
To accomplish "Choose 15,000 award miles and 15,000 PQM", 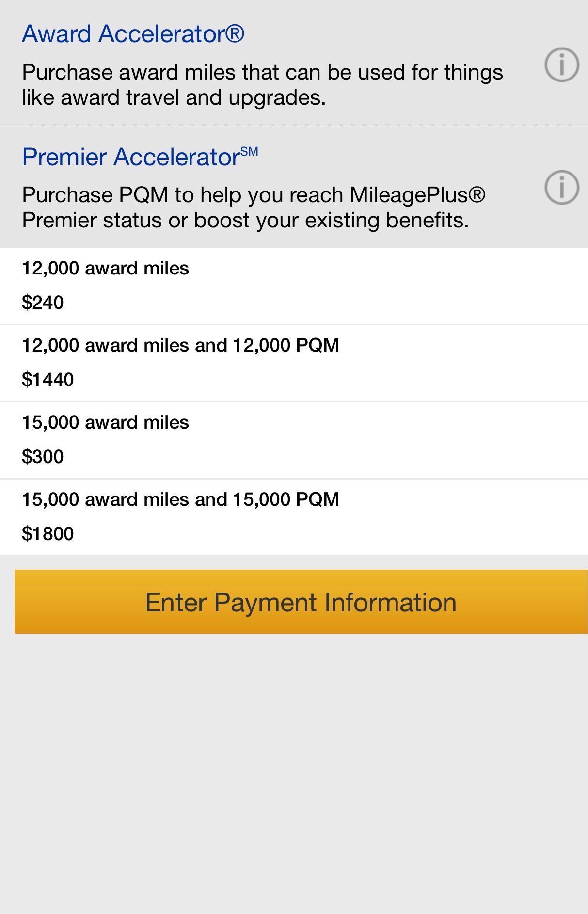I will tap(180, 499).
